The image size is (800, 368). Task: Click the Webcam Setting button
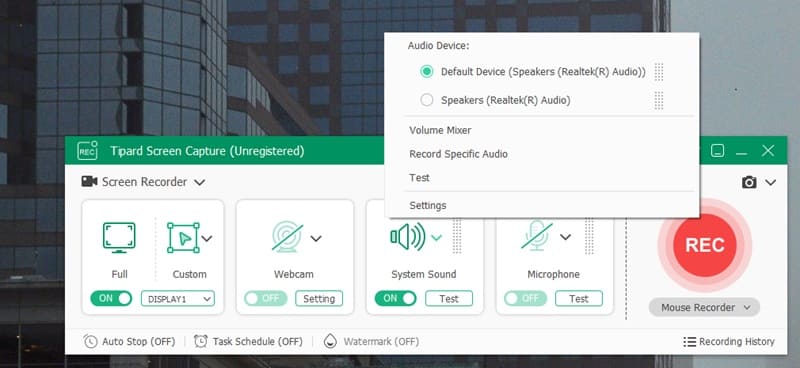point(319,299)
